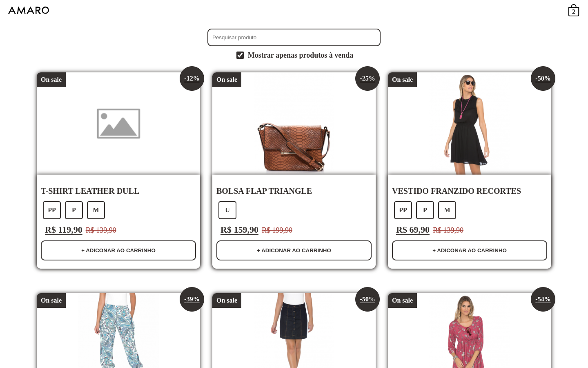Add T-Shirt Leather Dull to cart
Viewport: 588px width, 368px height.
coord(118,250)
